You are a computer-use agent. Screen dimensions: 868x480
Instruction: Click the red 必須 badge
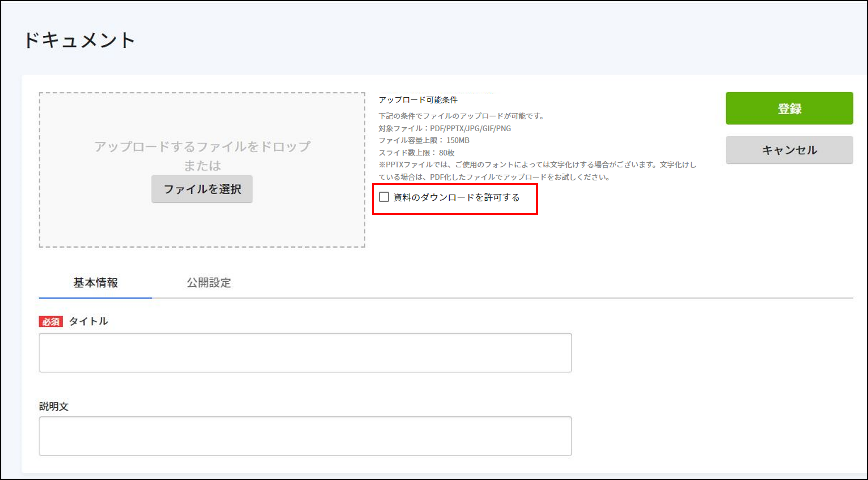pos(51,322)
